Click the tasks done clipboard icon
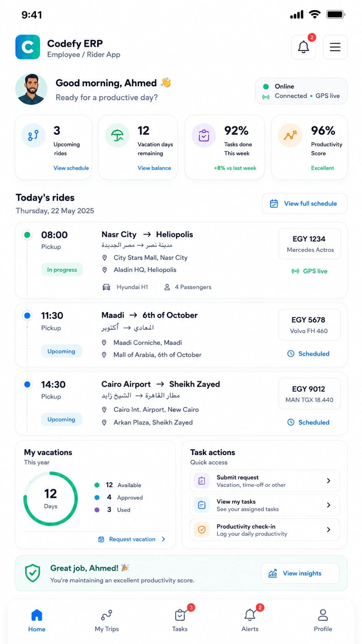This screenshot has height=644, width=362. click(x=204, y=135)
